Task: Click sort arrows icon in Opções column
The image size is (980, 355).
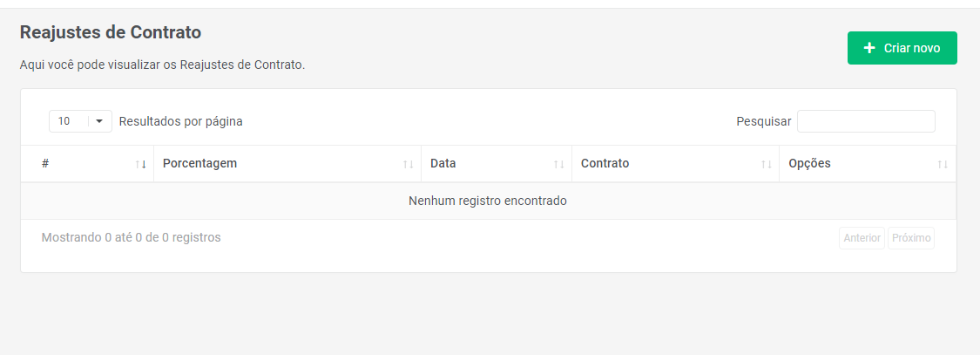Action: pyautogui.click(x=943, y=164)
